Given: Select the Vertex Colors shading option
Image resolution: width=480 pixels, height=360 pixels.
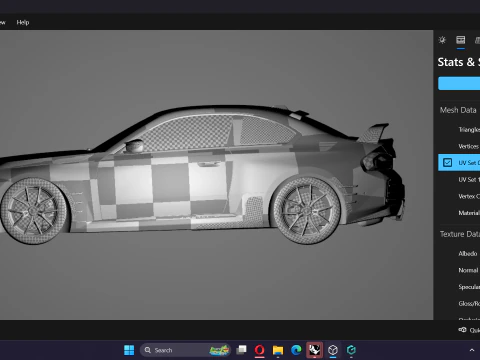Looking at the screenshot, I should 469,196.
